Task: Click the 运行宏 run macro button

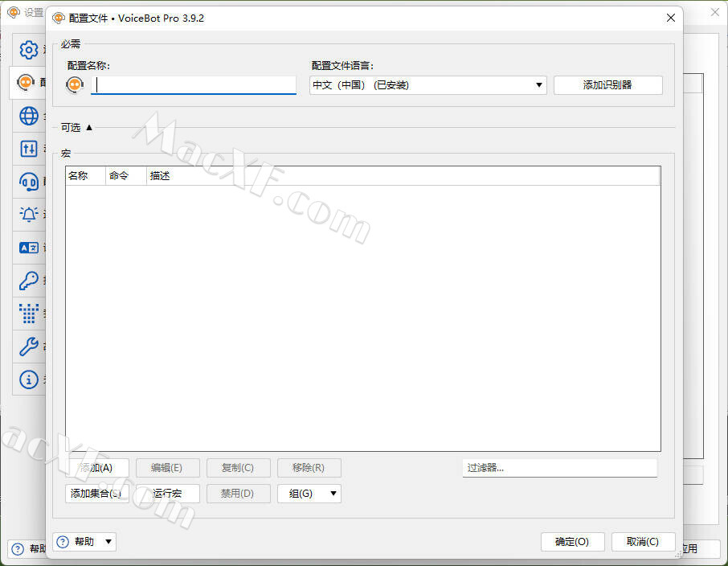Action: pyautogui.click(x=168, y=493)
